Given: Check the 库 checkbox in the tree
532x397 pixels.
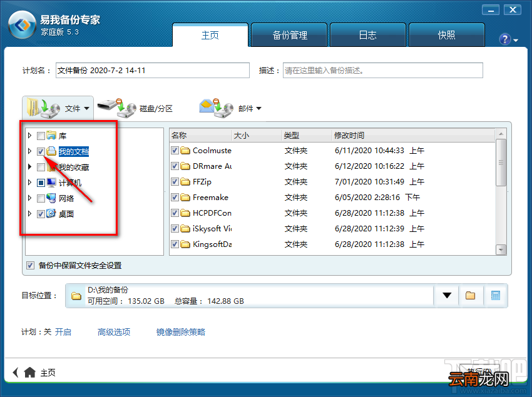Looking at the screenshot, I should click(41, 136).
